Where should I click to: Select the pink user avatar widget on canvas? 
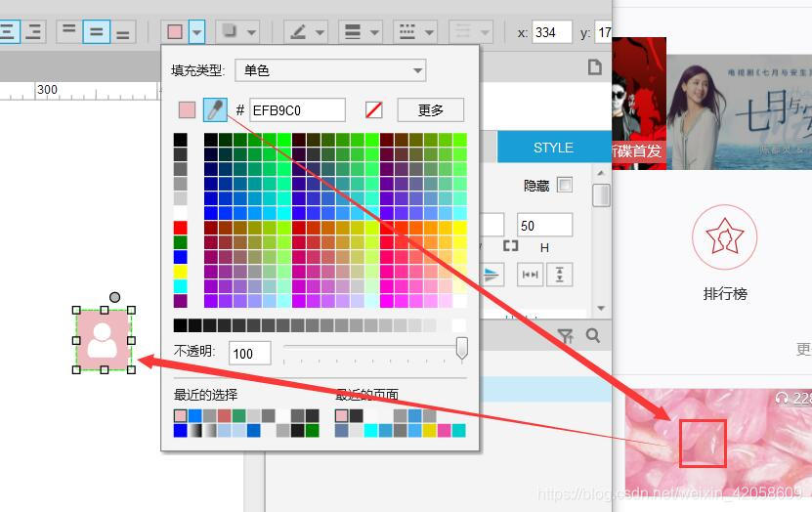click(104, 340)
